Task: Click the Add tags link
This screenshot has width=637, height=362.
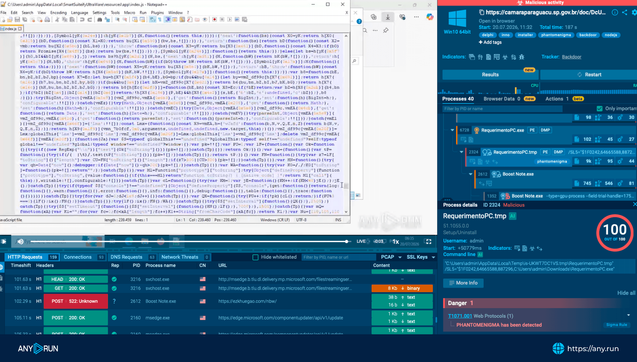Action: 490,42
